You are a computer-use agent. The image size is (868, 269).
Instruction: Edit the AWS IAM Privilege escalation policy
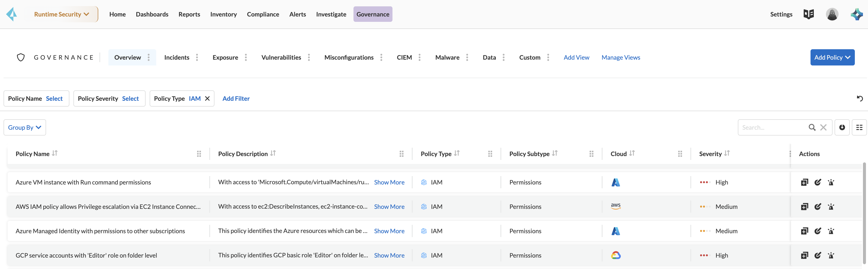(818, 207)
